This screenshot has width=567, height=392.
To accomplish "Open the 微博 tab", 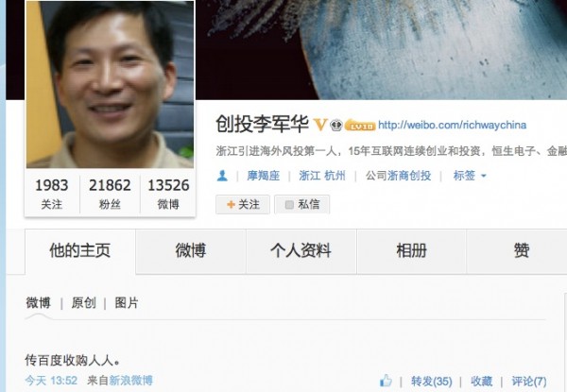I will (x=191, y=251).
